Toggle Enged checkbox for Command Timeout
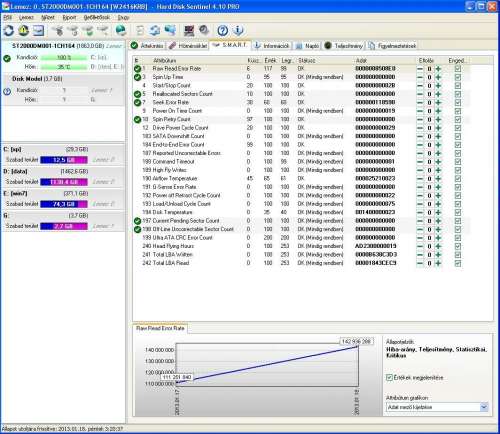Screen dimensions: 500x434 [x=458, y=162]
